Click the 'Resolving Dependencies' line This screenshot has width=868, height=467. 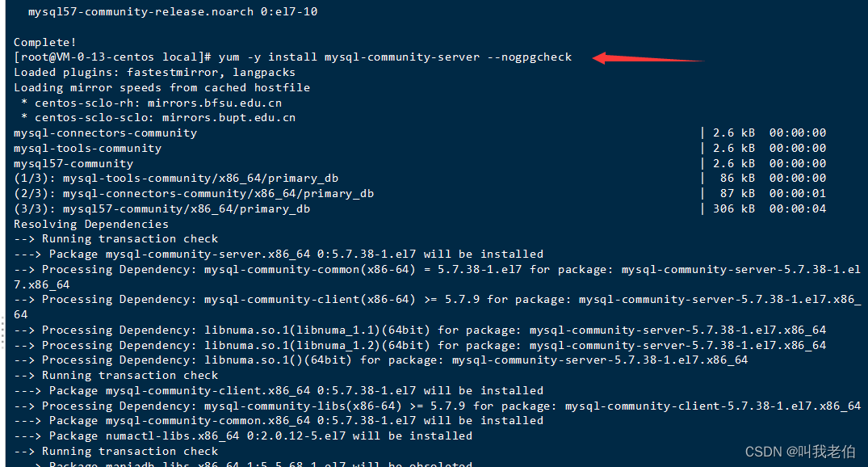91,224
